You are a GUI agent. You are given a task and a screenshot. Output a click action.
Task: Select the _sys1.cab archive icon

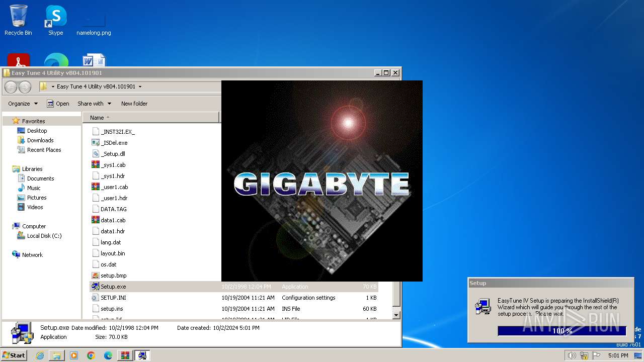click(x=96, y=165)
